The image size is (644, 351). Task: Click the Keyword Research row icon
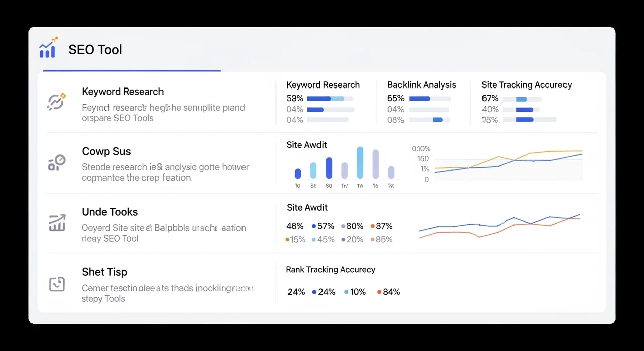tap(56, 101)
